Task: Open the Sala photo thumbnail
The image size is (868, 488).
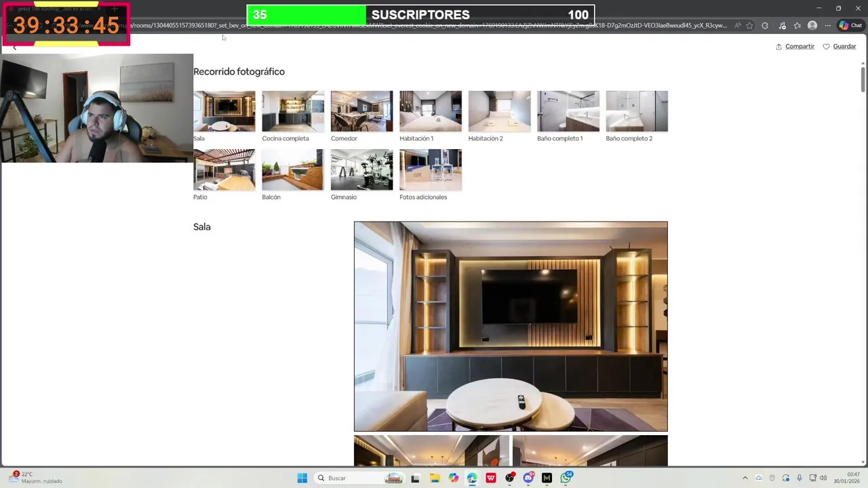Action: [224, 111]
